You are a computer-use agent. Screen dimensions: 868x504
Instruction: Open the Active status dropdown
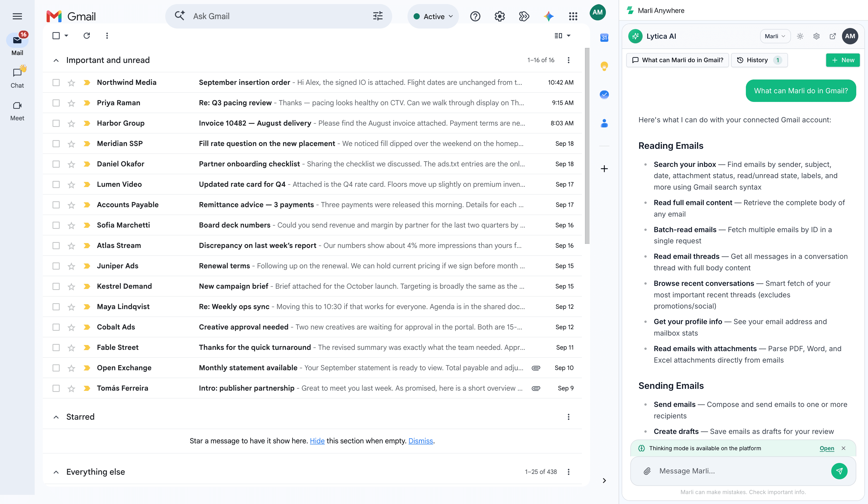coord(433,16)
